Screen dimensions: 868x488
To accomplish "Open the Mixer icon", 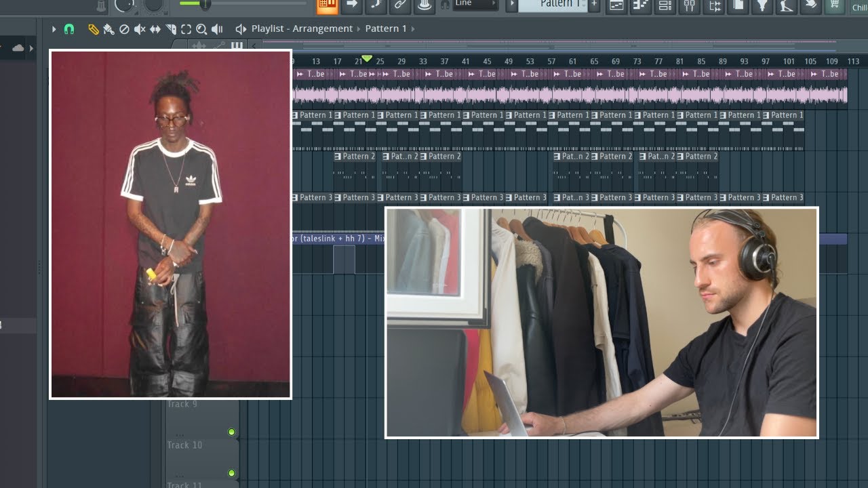I will (690, 5).
